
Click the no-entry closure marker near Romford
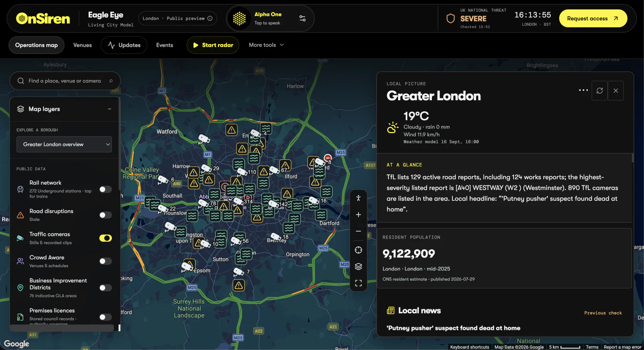328,157
